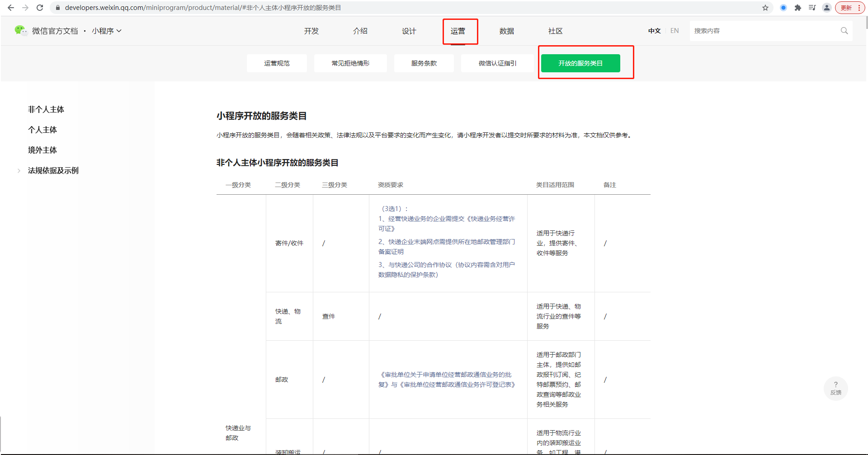Image resolution: width=868 pixels, height=455 pixels.
Task: Open the 微信认证指引 sub-tab
Action: [x=497, y=63]
